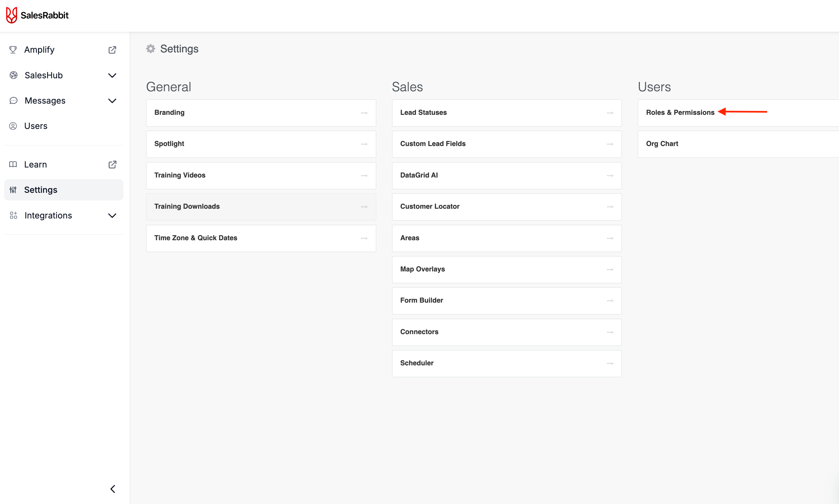
Task: Open Spotlight settings
Action: [261, 144]
